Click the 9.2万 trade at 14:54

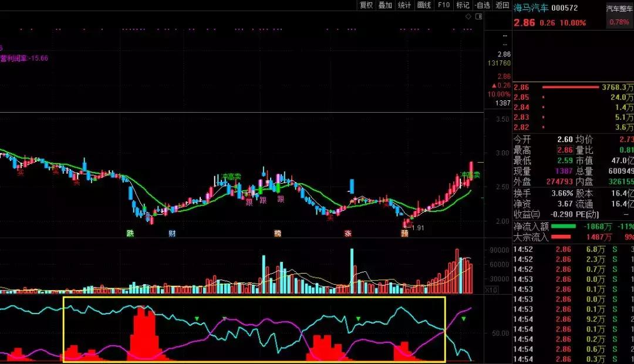(x=573, y=319)
